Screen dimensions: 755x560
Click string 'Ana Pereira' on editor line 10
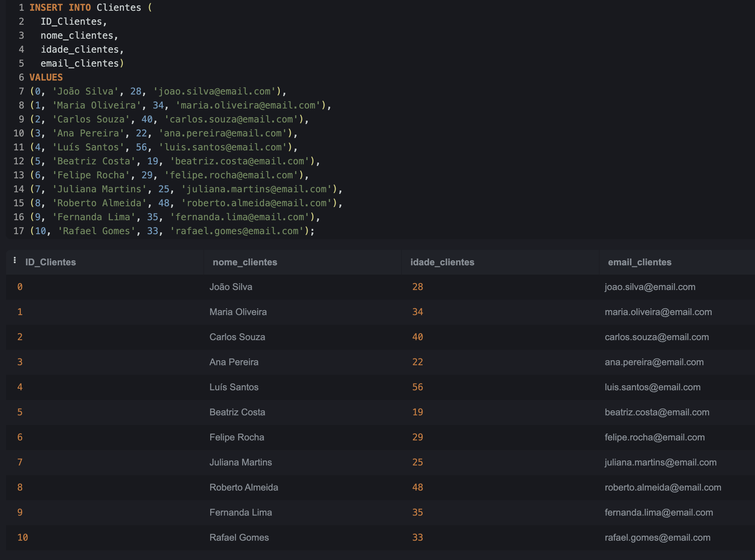[88, 133]
